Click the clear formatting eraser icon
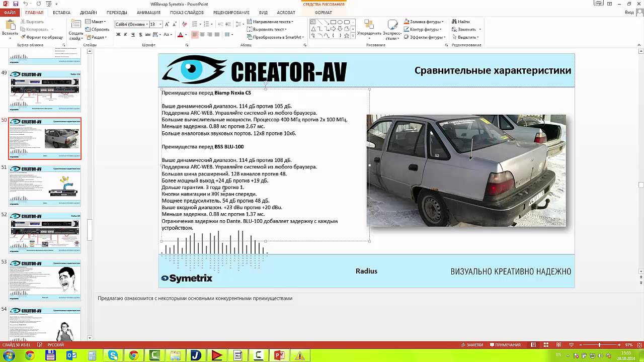 pyautogui.click(x=185, y=24)
